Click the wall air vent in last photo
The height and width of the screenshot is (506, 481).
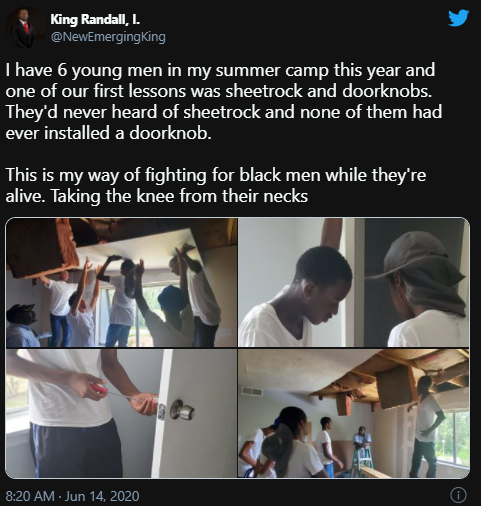pos(252,392)
